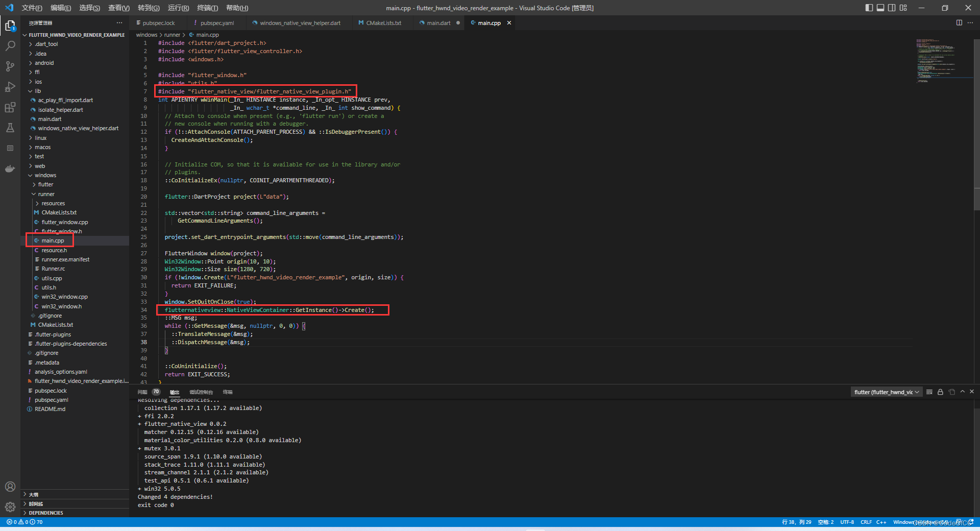Switch to the main.dart editor tab
Screen dimensions: 980x531
tap(439, 23)
